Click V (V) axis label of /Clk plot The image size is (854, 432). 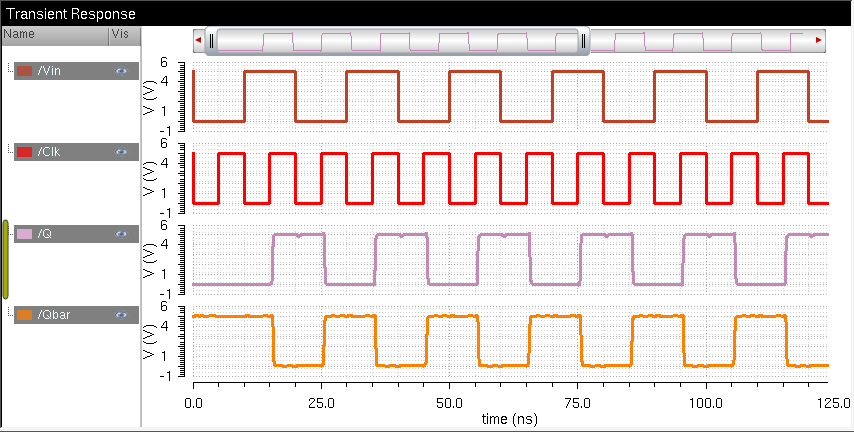(148, 178)
